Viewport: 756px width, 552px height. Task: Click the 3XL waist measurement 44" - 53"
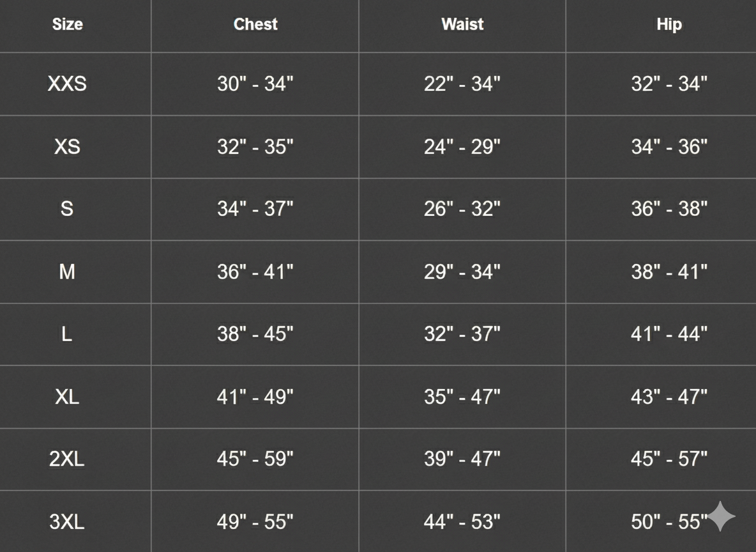462,521
